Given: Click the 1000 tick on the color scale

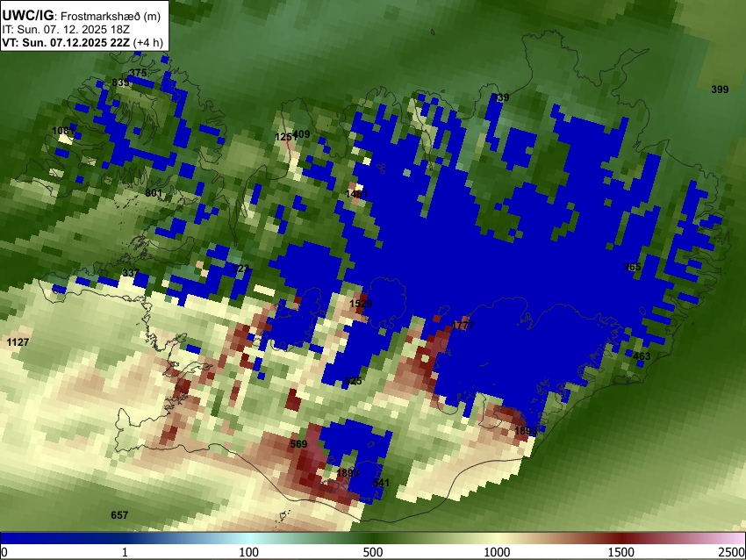Looking at the screenshot, I should click(x=497, y=552).
